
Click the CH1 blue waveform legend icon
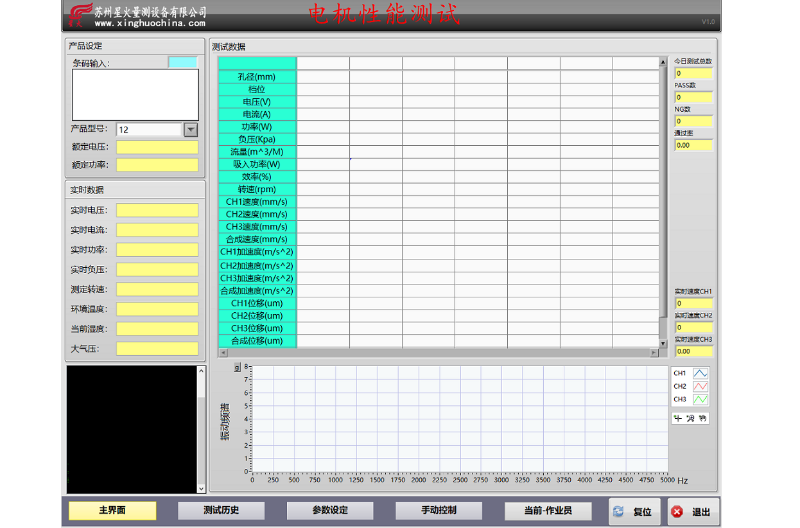coord(700,373)
